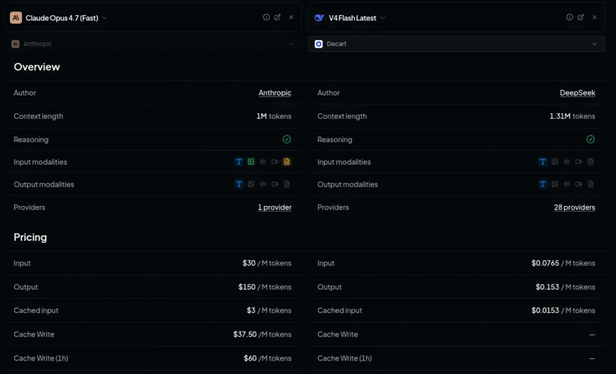Click V4 Flash input modalities video icon

[578, 162]
